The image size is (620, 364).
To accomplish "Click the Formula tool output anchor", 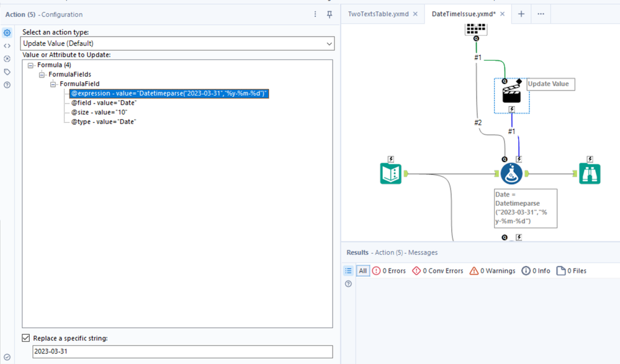I will tap(527, 174).
